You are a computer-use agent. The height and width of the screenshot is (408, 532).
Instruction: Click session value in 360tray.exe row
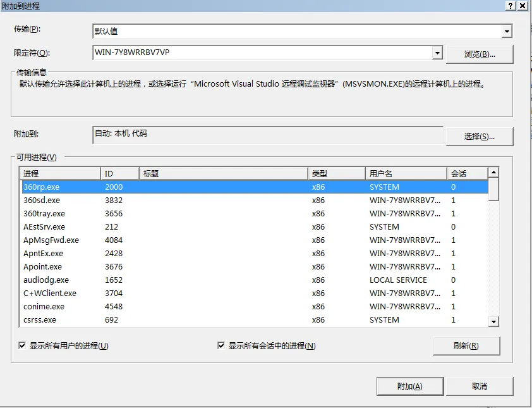(453, 213)
